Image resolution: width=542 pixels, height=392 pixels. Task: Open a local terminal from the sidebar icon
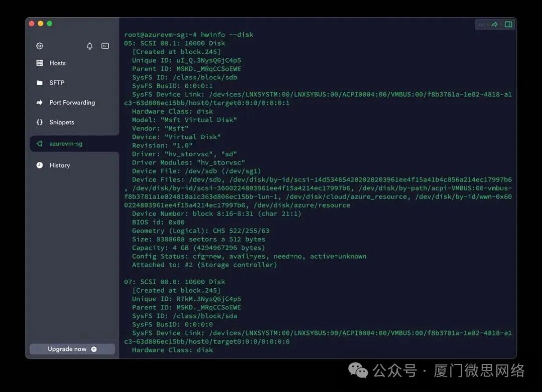[x=105, y=46]
